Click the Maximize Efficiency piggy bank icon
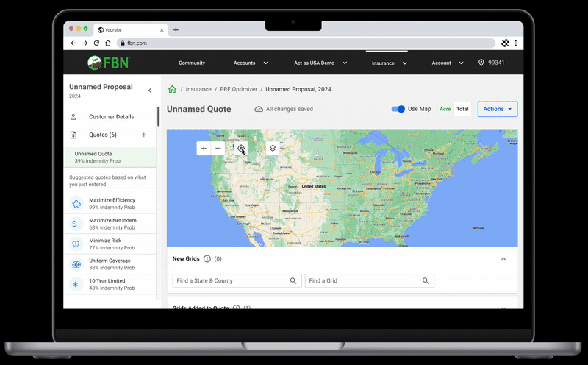This screenshot has width=588, height=365. 76,204
